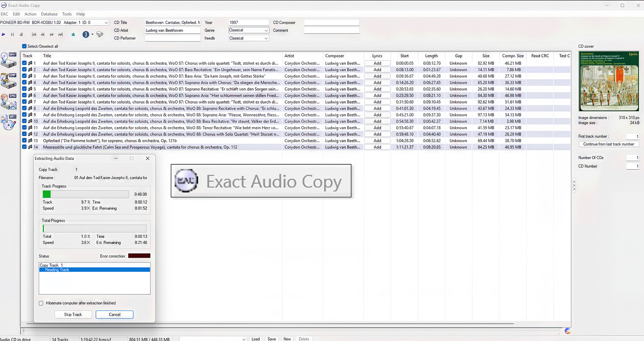
Task: Click the WAV copy-uncompressed icon in the sidebar
Action: [x=9, y=60]
